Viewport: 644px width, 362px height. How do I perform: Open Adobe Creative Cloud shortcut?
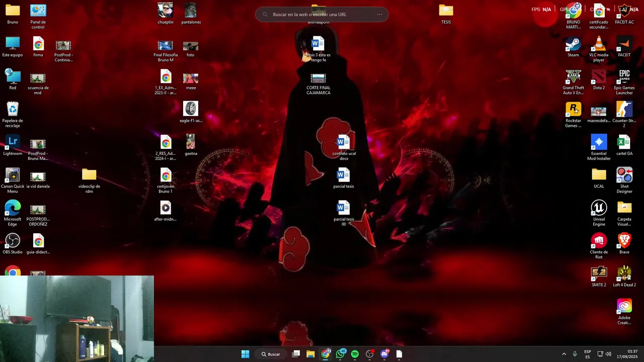click(x=624, y=312)
